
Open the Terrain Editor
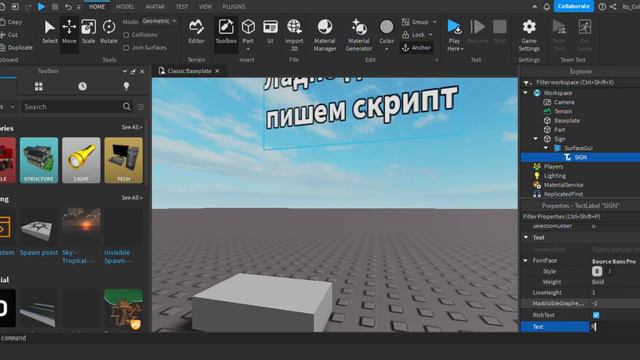coord(196,32)
